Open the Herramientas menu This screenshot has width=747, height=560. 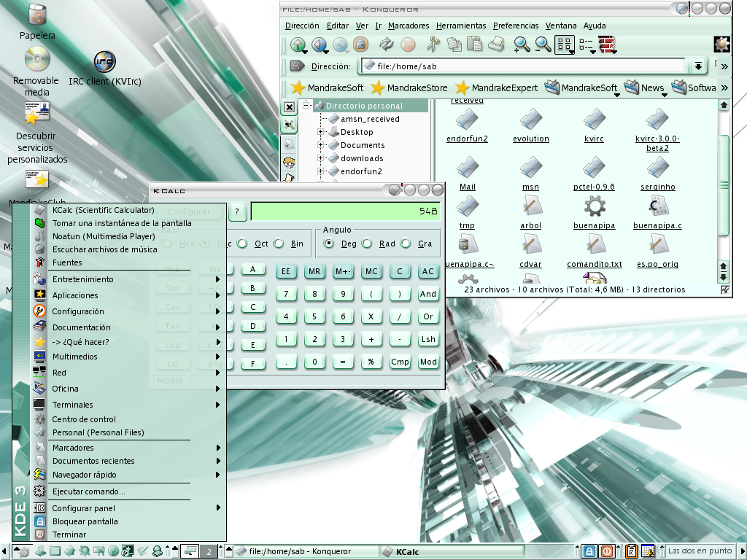tap(461, 26)
